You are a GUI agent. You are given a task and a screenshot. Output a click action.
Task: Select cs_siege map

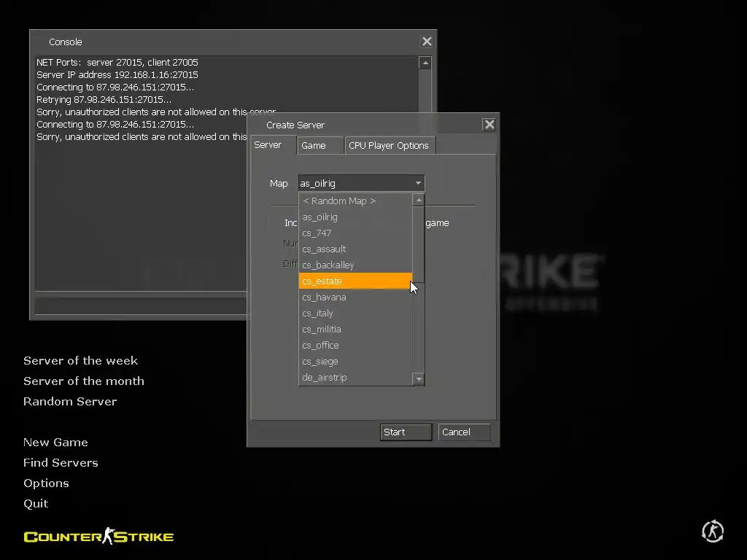355,362
